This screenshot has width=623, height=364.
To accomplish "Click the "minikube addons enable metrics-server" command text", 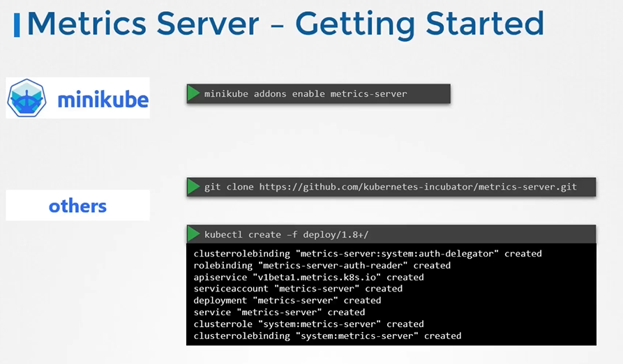I will coord(306,93).
